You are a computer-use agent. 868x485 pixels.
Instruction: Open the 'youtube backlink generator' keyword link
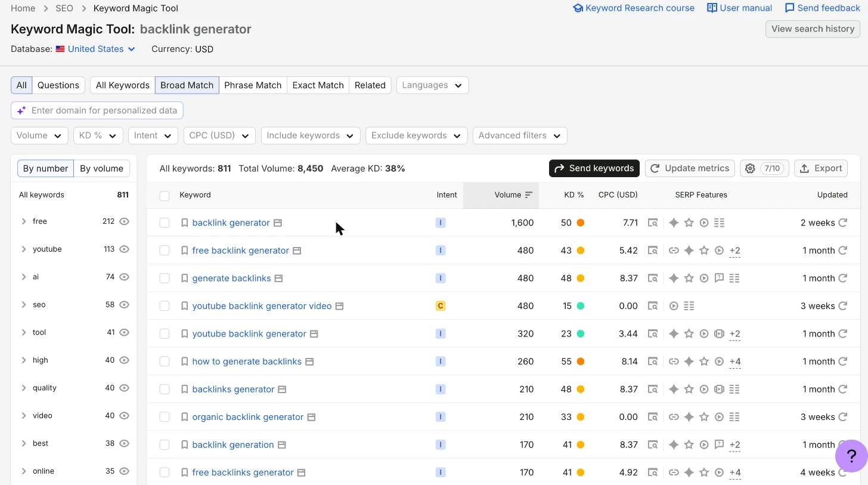[x=249, y=333]
